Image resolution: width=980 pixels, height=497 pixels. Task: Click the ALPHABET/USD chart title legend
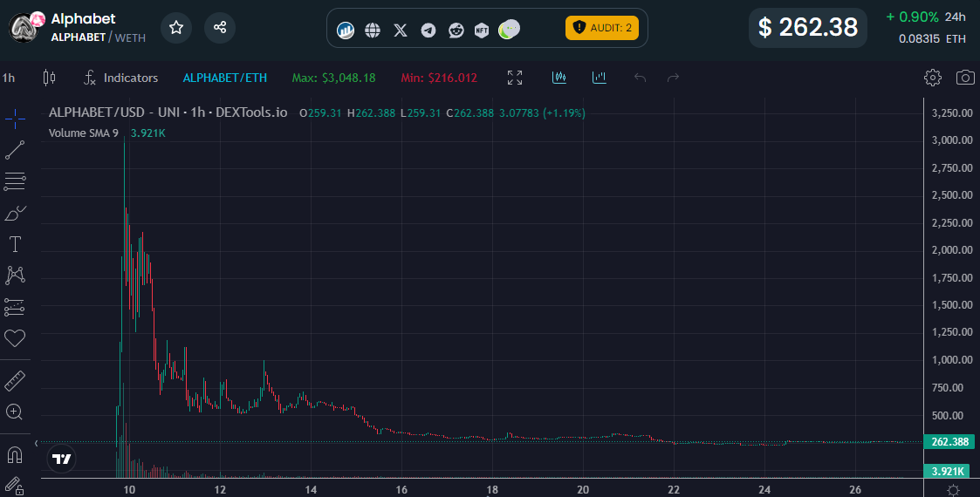point(168,113)
